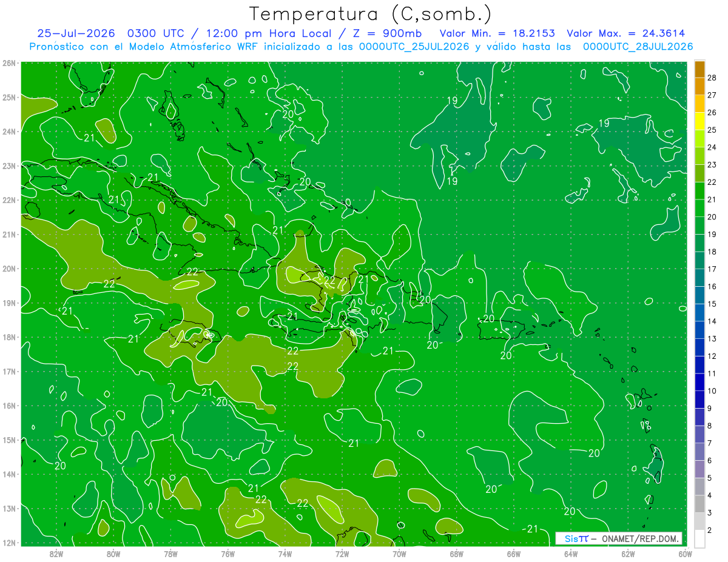This screenshot has width=728, height=562.
Task: Click the 15 label on color scale
Action: click(x=712, y=304)
